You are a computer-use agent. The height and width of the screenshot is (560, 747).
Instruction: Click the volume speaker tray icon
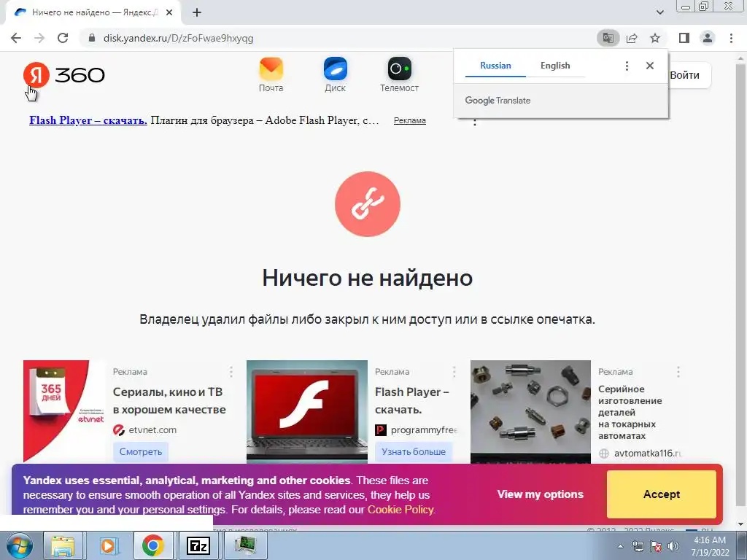pyautogui.click(x=673, y=546)
